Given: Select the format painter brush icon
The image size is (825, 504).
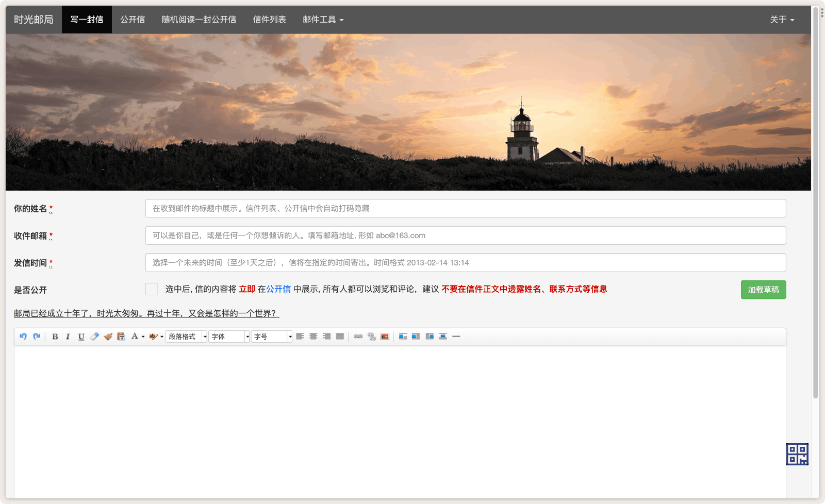Looking at the screenshot, I should (x=108, y=337).
